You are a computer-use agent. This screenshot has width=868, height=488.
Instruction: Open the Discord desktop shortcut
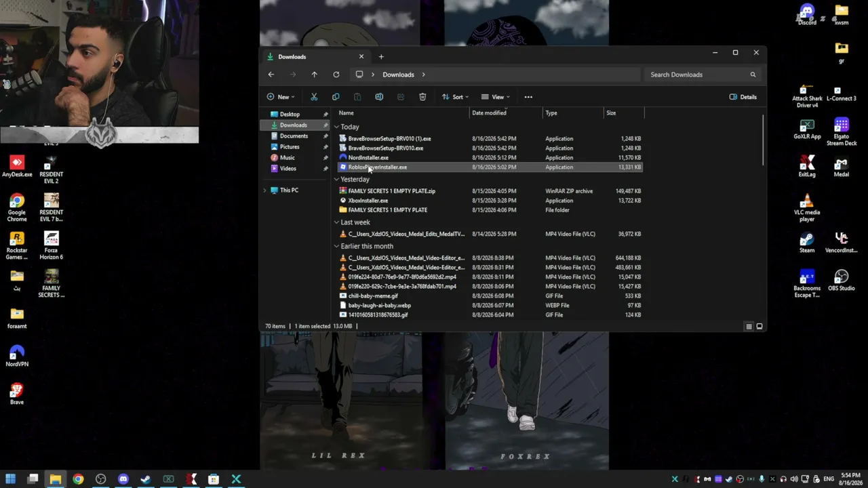807,15
